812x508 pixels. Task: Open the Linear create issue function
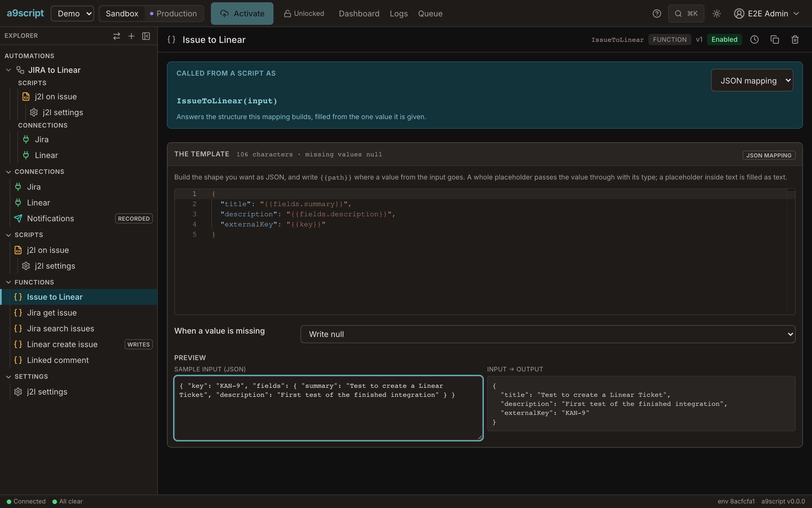tap(62, 344)
